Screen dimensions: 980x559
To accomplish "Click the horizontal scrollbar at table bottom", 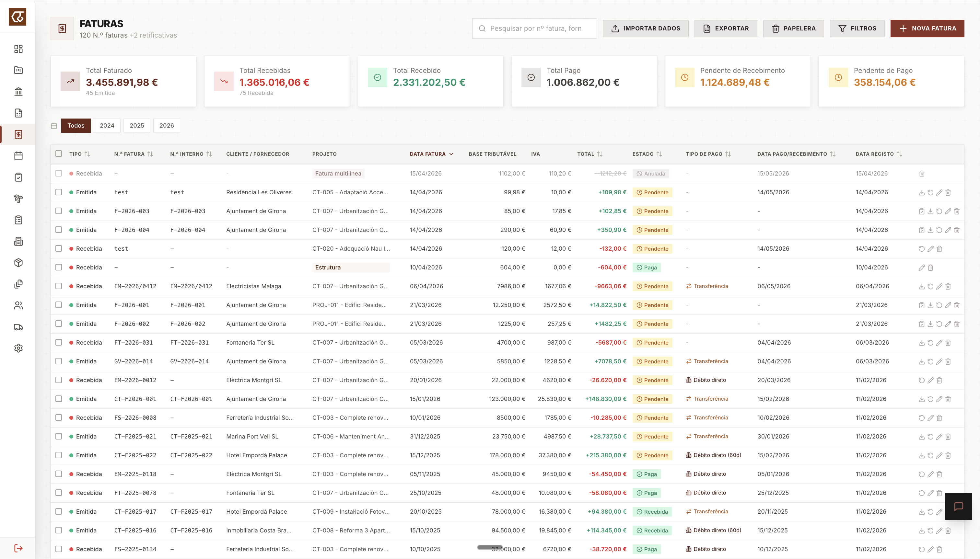I will click(x=490, y=547).
